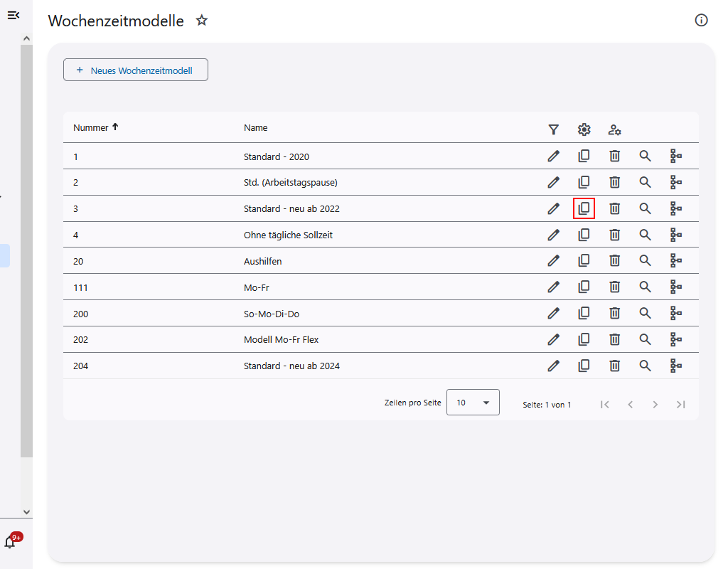Image resolution: width=728 pixels, height=569 pixels.
Task: Go to the next page
Action: [x=655, y=404]
